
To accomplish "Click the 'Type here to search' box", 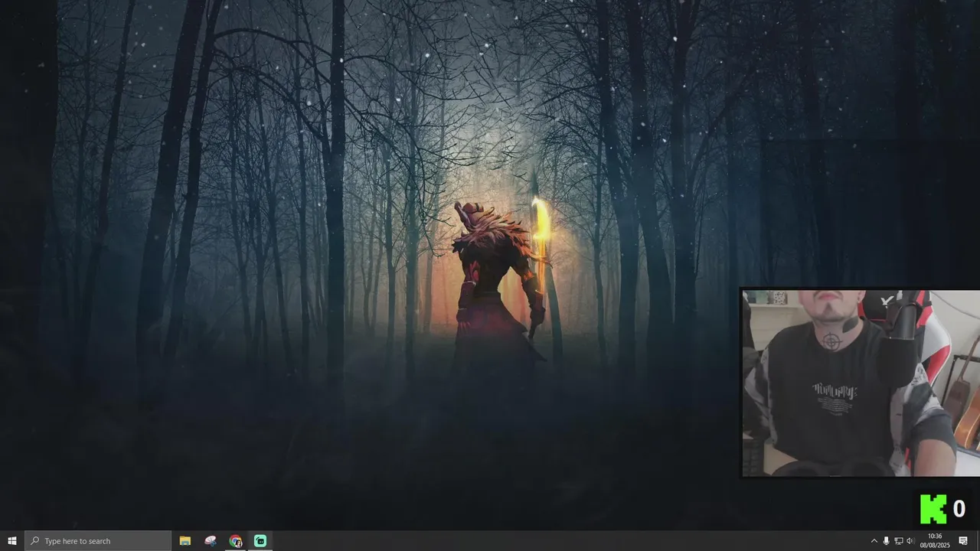I will click(x=98, y=541).
